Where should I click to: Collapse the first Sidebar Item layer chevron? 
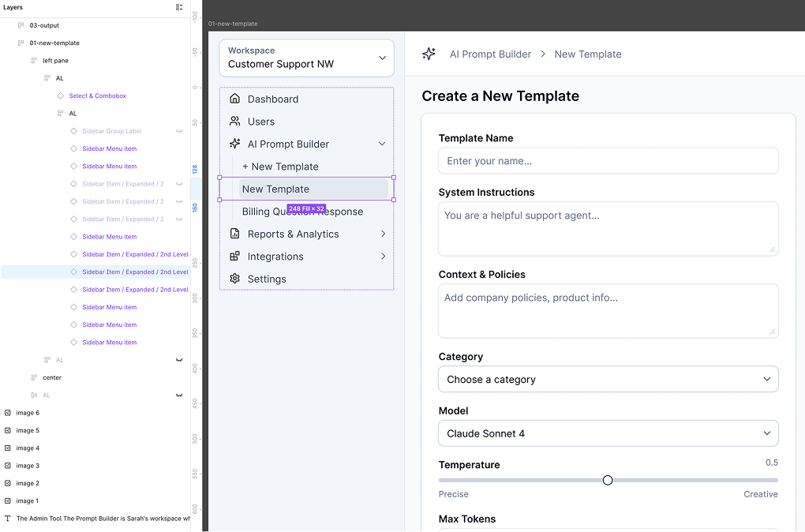[179, 183]
